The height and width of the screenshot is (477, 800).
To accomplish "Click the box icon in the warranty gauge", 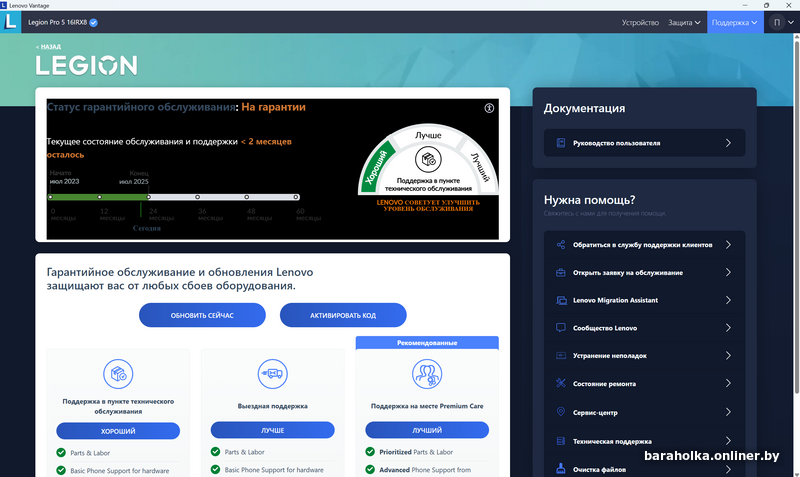I will pyautogui.click(x=428, y=160).
